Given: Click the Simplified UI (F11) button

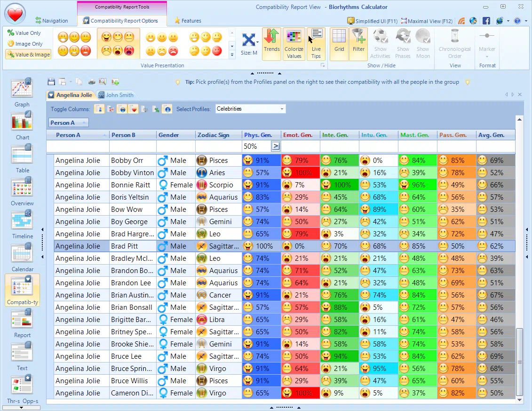Looking at the screenshot, I should click(372, 21).
